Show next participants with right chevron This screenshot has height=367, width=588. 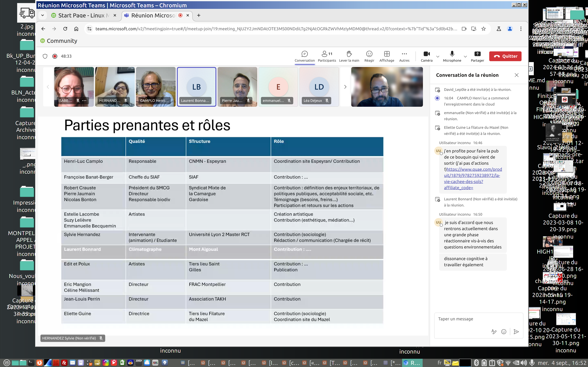point(345,87)
